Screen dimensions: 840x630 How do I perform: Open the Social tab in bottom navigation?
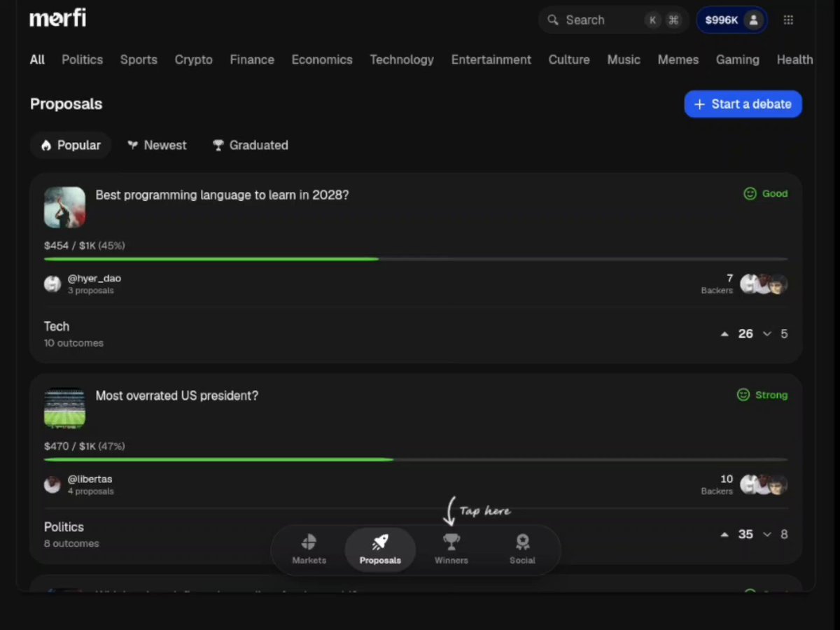tap(522, 549)
